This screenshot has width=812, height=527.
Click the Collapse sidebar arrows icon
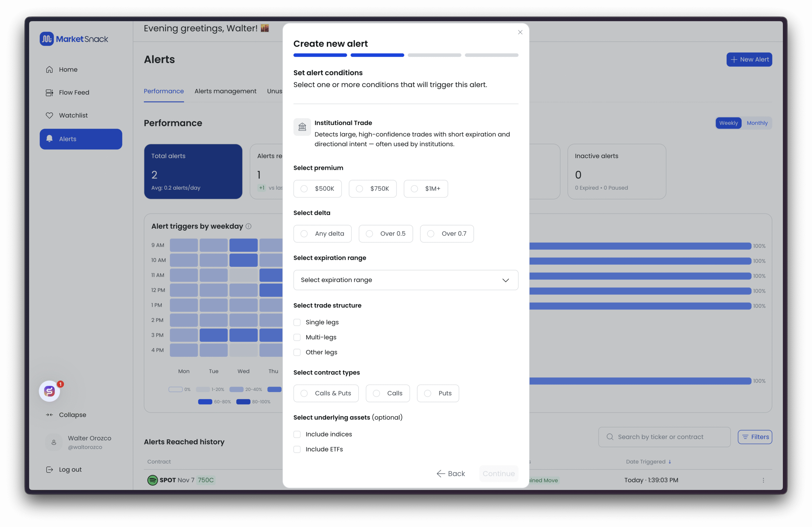(49, 415)
